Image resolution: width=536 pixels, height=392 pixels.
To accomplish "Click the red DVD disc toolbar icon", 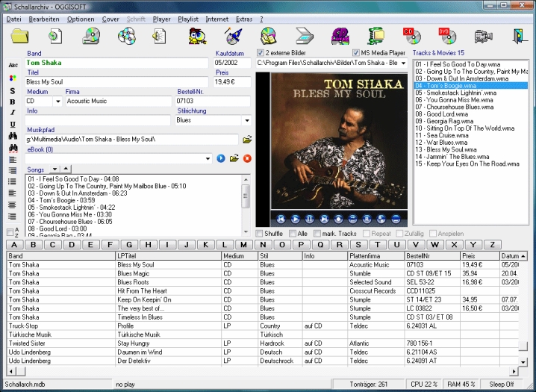I will click(447, 36).
